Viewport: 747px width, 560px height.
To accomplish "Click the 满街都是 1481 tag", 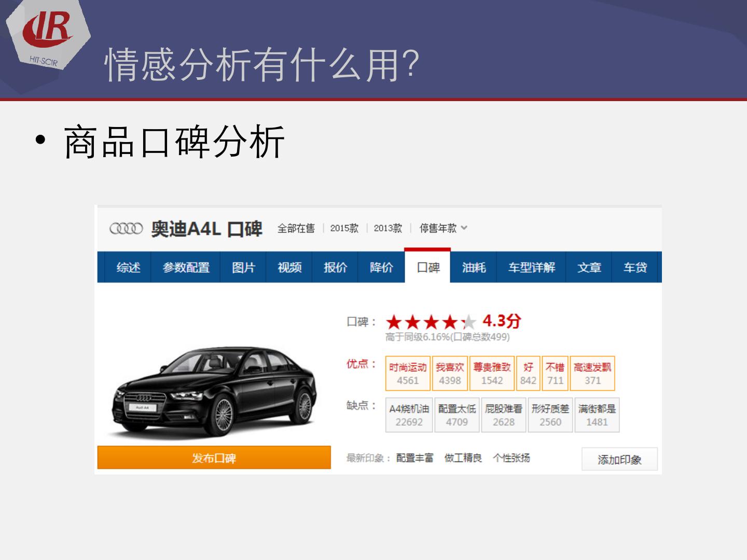I will (597, 415).
